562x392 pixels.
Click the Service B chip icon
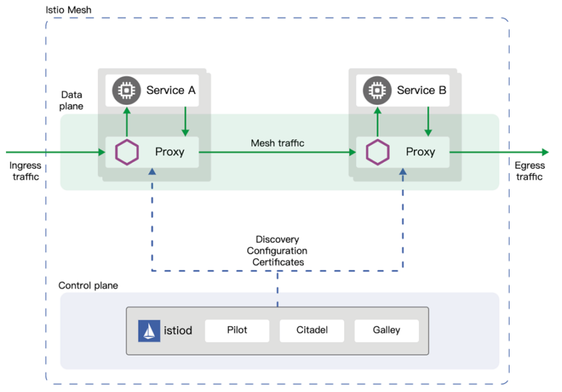tap(377, 90)
